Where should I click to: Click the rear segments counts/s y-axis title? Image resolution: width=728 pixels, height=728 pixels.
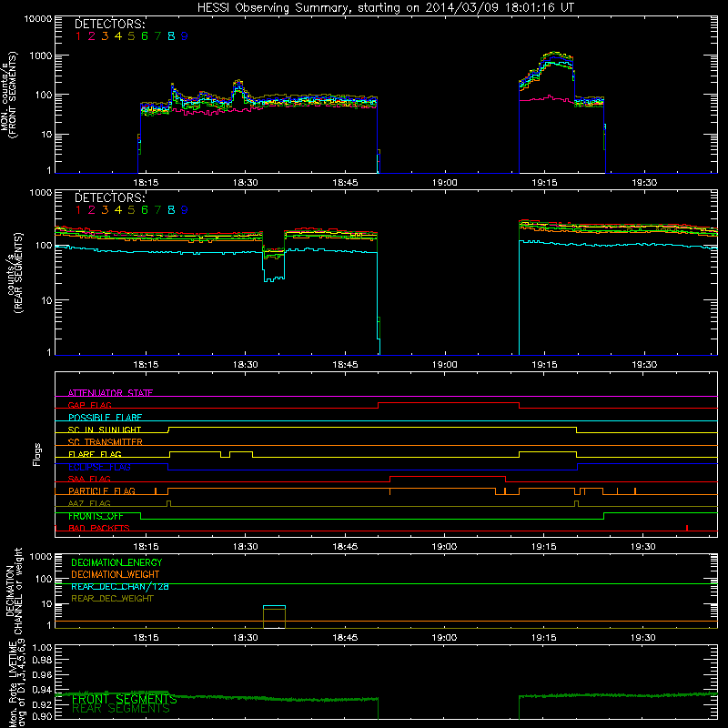(14, 273)
